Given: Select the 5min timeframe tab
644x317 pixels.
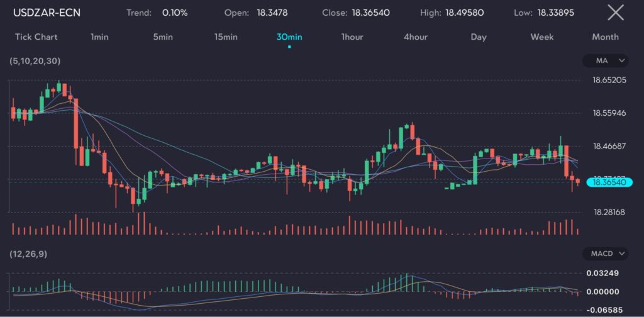Looking at the screenshot, I should point(162,36).
